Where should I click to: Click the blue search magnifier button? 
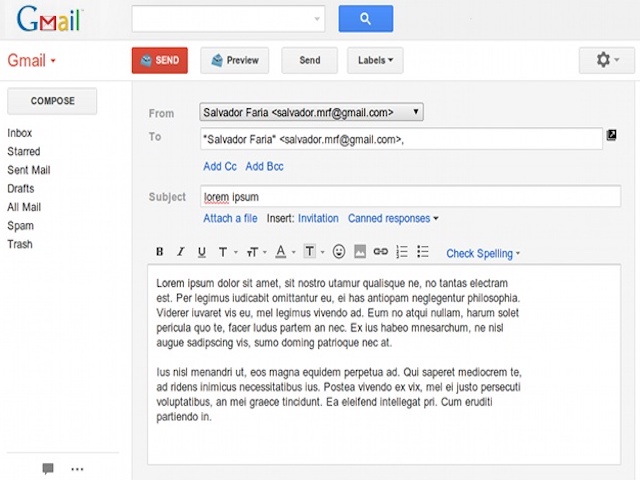[365, 19]
